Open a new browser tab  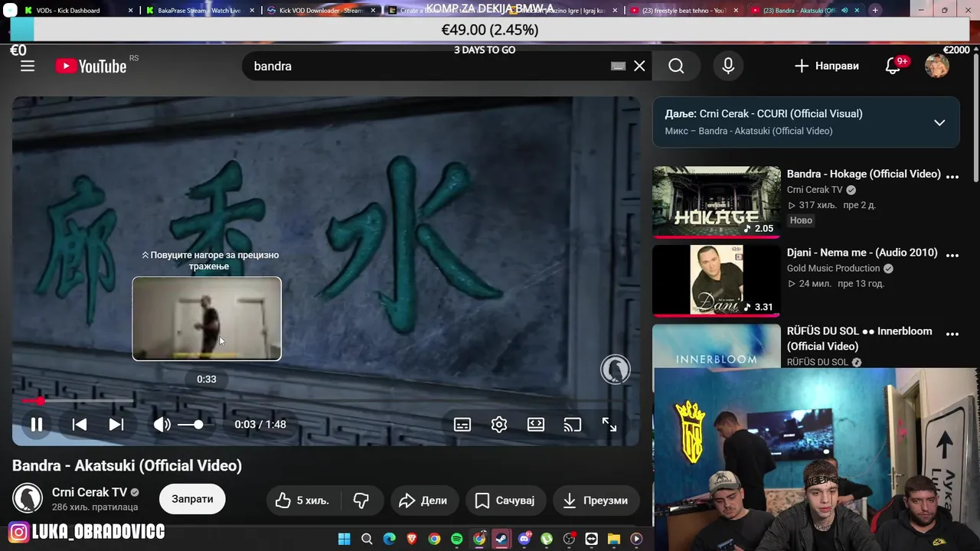pyautogui.click(x=875, y=10)
